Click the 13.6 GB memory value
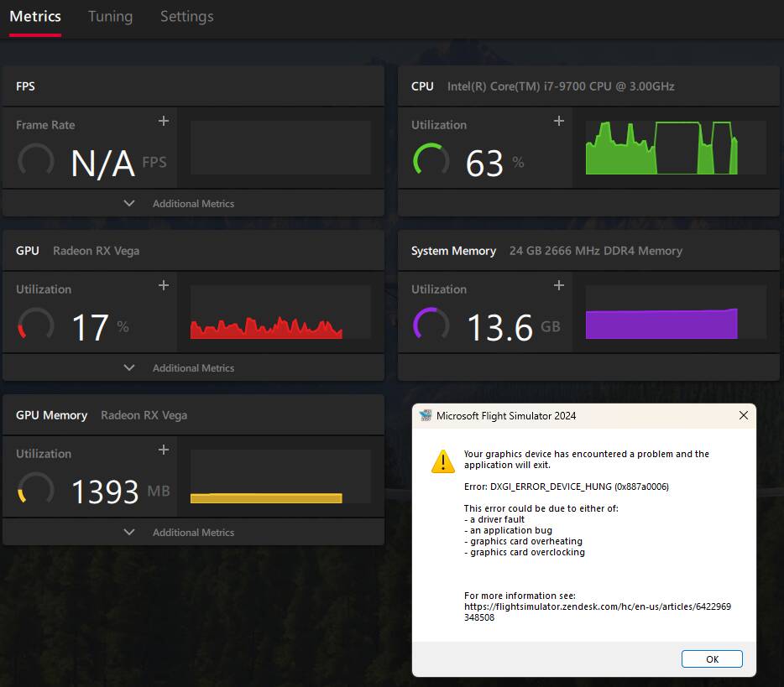Screen dimensions: 784x687 (x=514, y=328)
